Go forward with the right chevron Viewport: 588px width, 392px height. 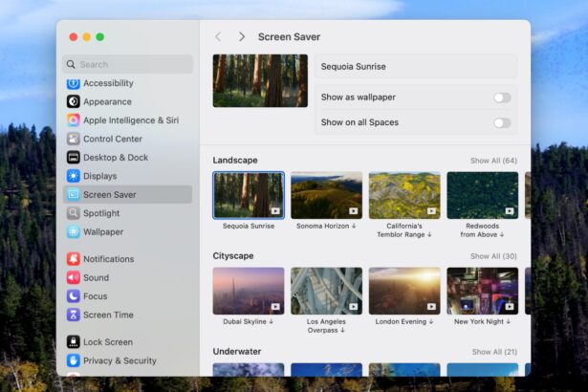click(x=242, y=36)
